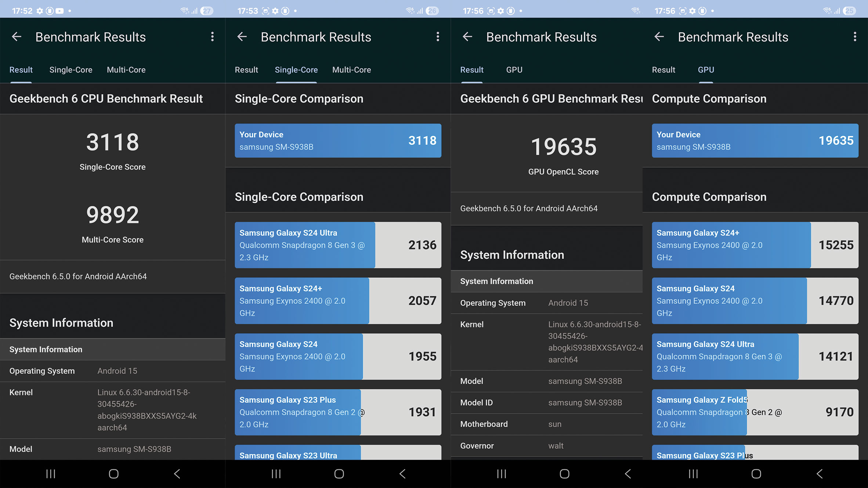Select the Samsung Galaxy S24 Ultra comparison bar
The width and height of the screenshot is (868, 488).
[338, 245]
